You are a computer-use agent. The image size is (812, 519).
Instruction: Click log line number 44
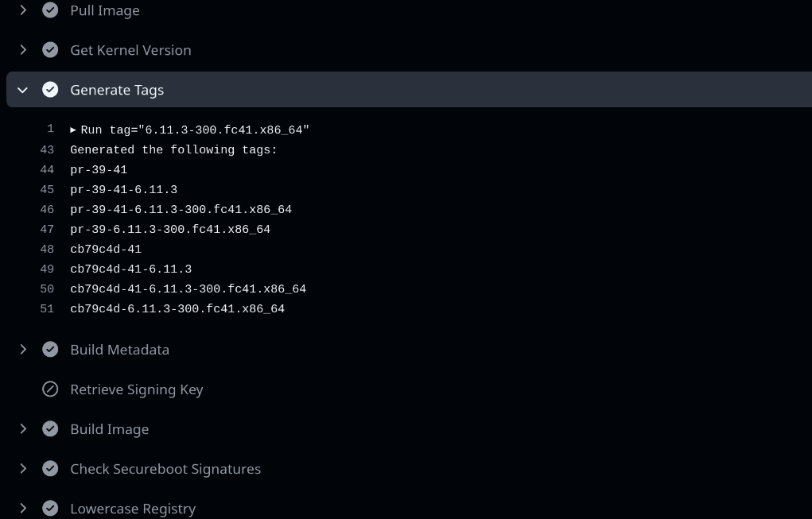click(46, 170)
